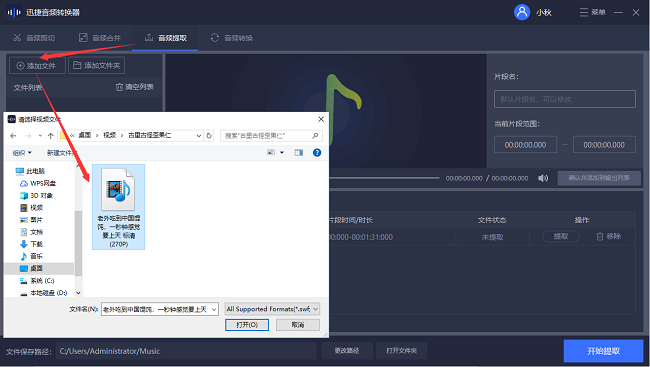The height and width of the screenshot is (367, 650).
Task: Select WPS网盘 in the navigation tree
Action: pos(38,183)
